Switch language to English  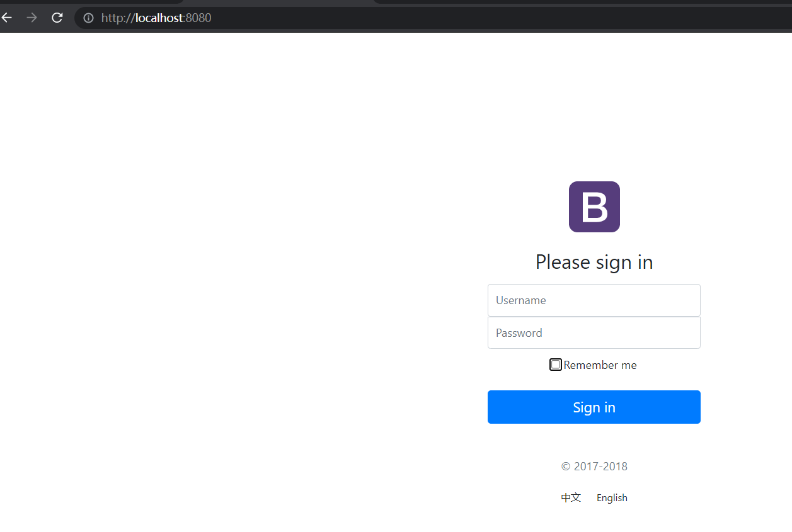[612, 498]
